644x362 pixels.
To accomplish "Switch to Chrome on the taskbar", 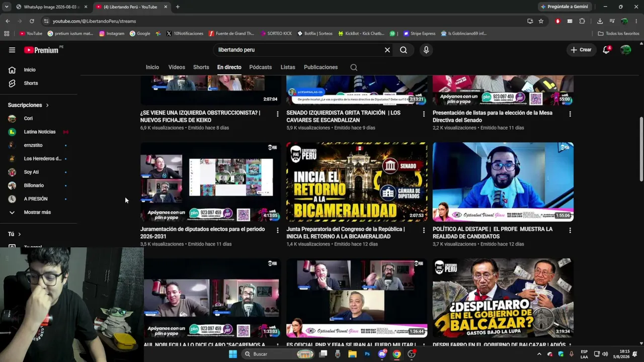I will coord(397,354).
